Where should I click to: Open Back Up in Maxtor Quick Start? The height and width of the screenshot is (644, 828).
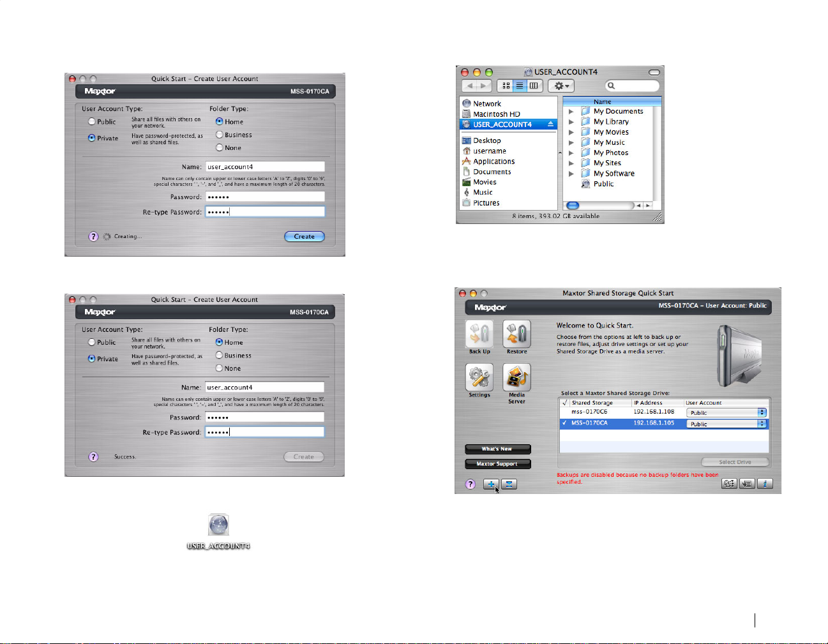(x=479, y=334)
